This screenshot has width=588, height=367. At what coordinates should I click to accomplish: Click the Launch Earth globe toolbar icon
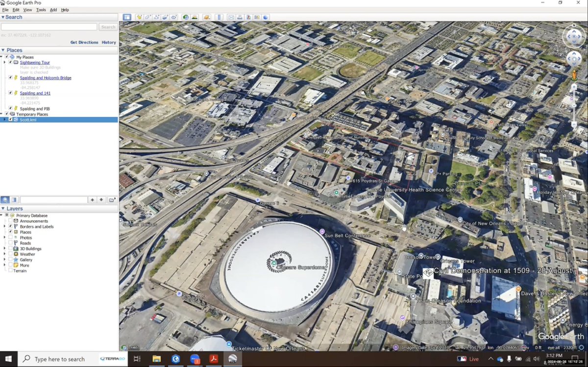click(x=266, y=17)
